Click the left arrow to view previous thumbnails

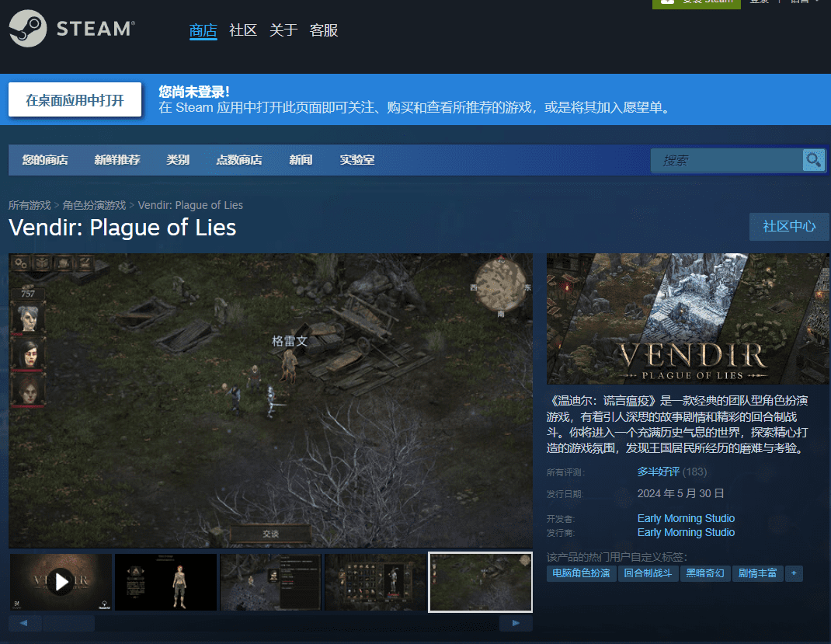tap(24, 623)
